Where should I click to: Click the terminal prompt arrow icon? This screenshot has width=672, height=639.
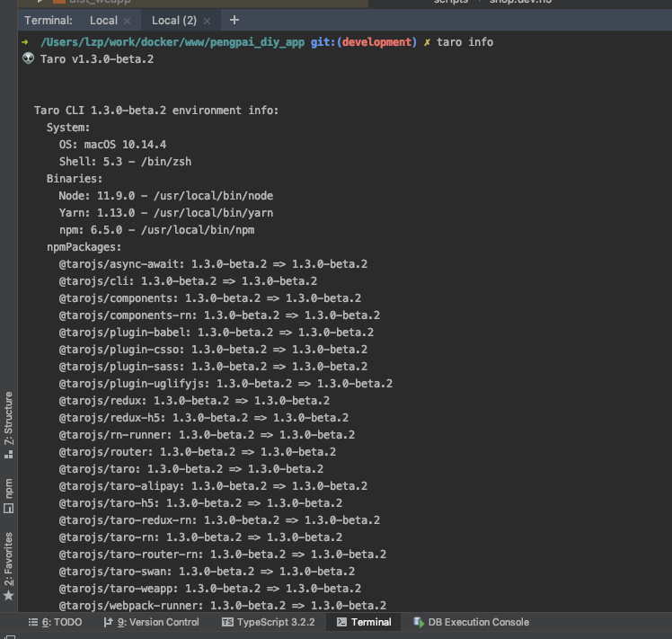(25, 42)
